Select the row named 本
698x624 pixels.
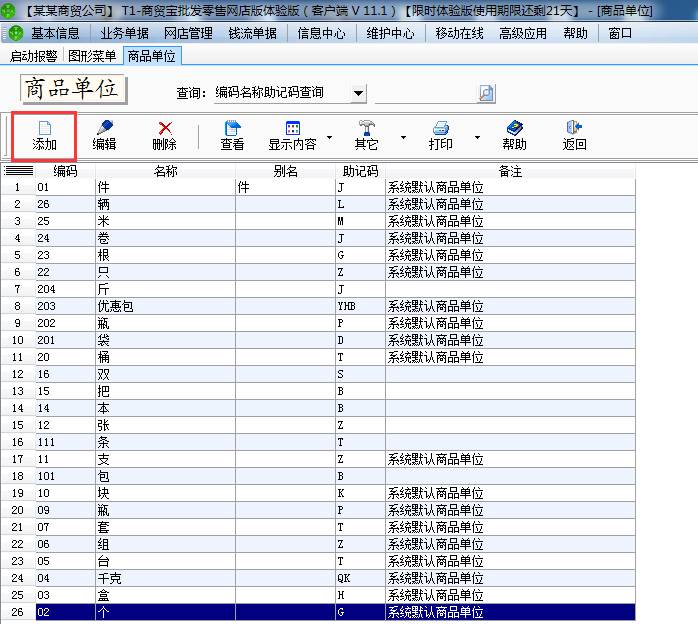(318, 408)
